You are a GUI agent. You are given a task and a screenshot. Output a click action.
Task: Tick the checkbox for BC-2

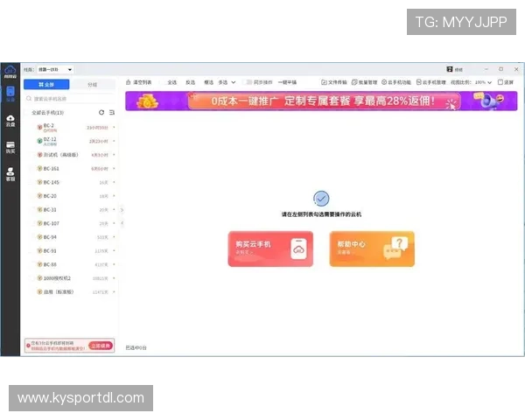click(x=32, y=127)
